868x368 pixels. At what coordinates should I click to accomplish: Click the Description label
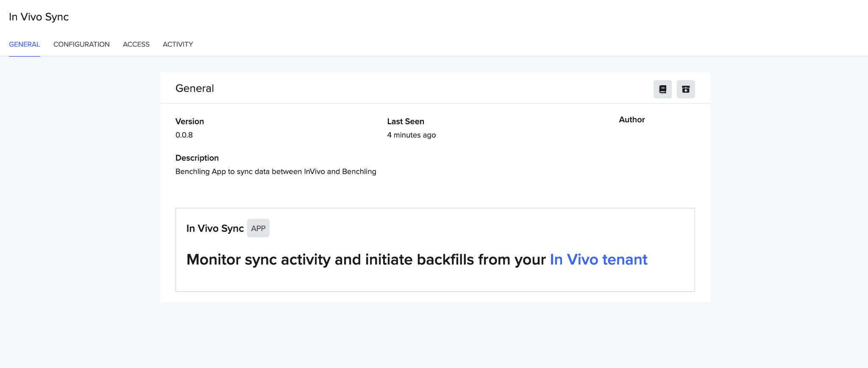click(197, 158)
